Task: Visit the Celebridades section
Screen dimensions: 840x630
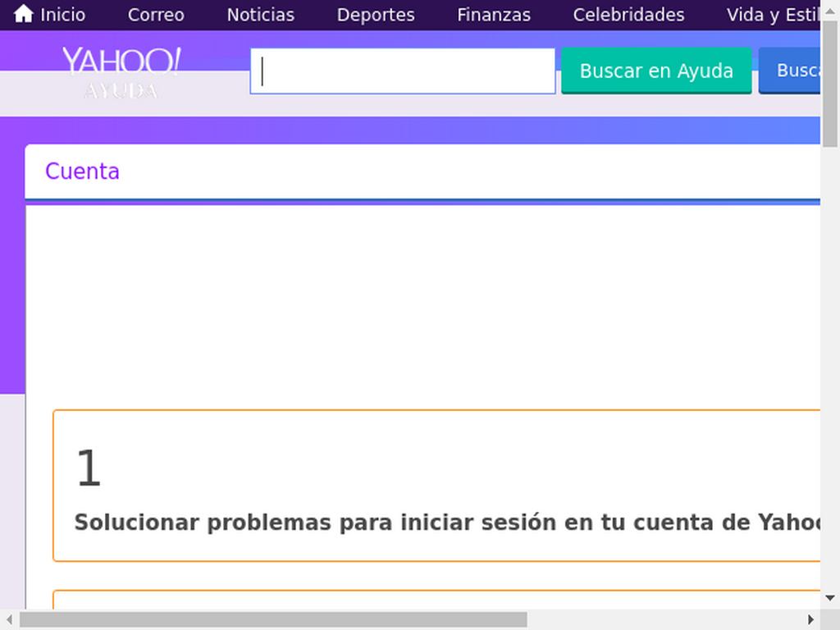Action: [628, 15]
